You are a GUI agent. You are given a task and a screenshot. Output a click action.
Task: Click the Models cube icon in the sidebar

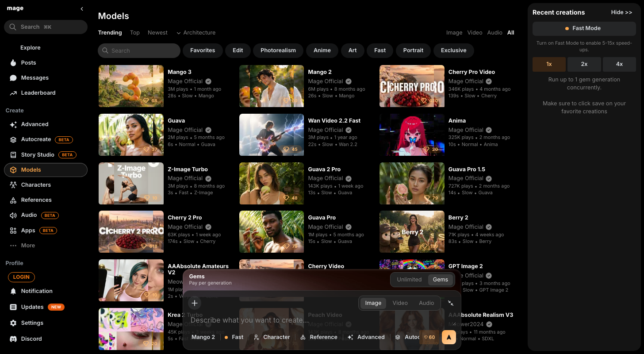click(13, 170)
